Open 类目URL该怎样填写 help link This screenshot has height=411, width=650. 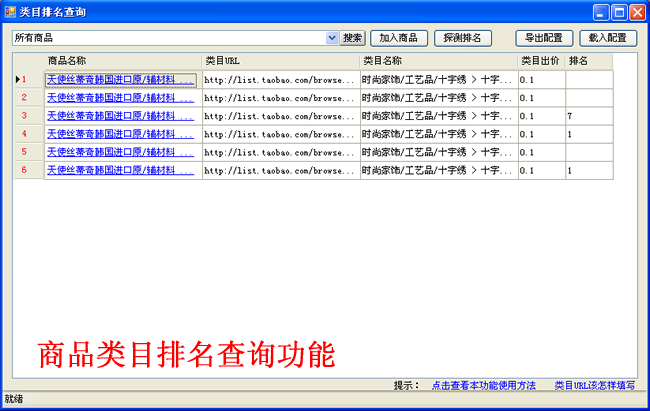click(594, 385)
